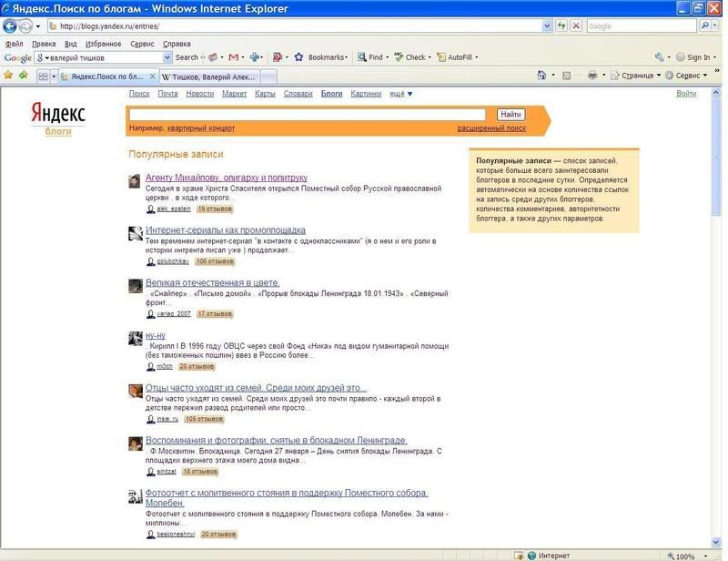Open search provider dropdown arrow
This screenshot has height=561, width=728.
pos(715,26)
